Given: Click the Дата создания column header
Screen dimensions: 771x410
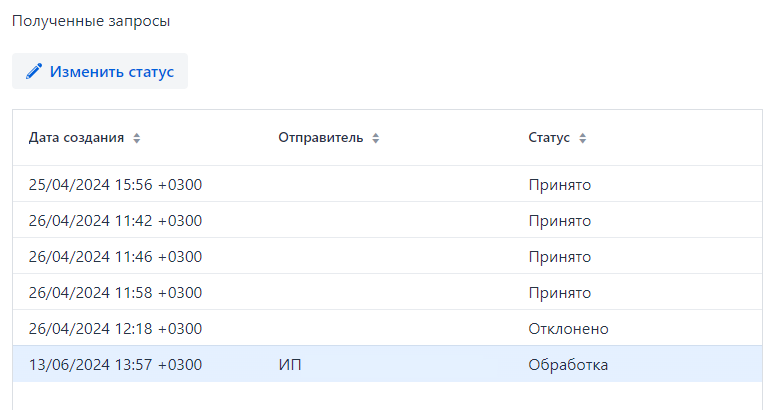Looking at the screenshot, I should click(77, 138).
